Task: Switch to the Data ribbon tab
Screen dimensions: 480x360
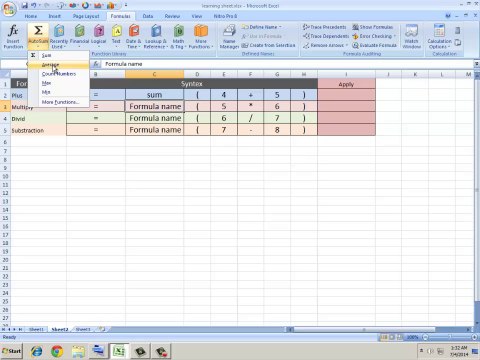Action: click(148, 16)
